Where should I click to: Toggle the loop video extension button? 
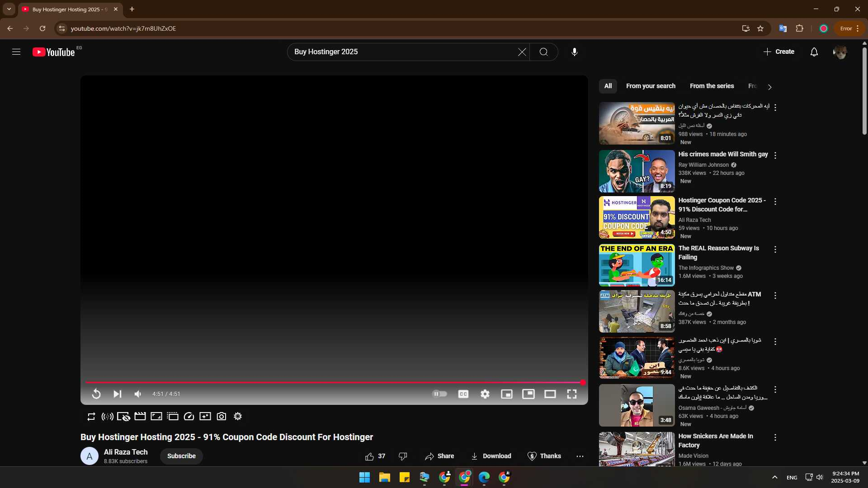(91, 417)
